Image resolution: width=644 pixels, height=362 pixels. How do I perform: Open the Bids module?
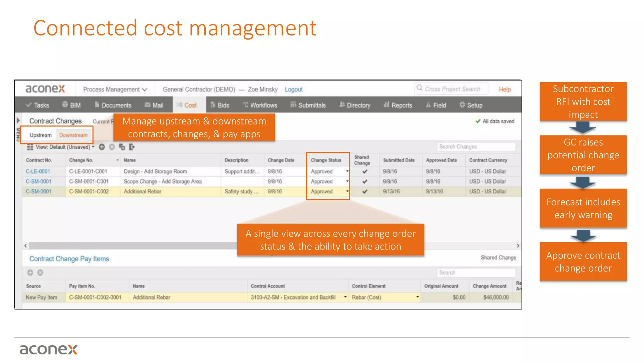(220, 105)
